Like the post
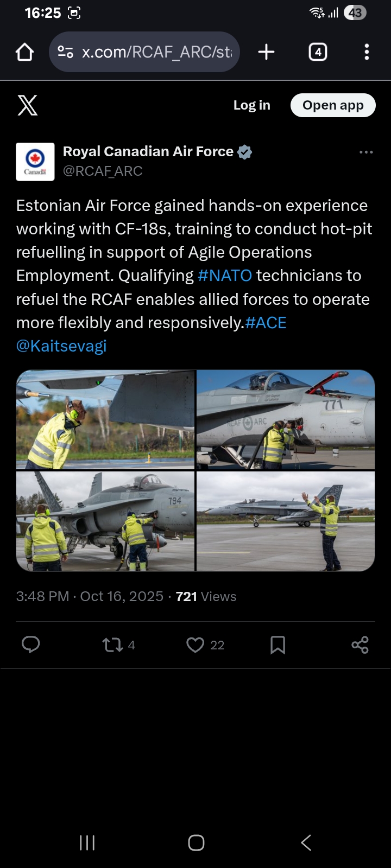The height and width of the screenshot is (868, 391). tap(195, 644)
